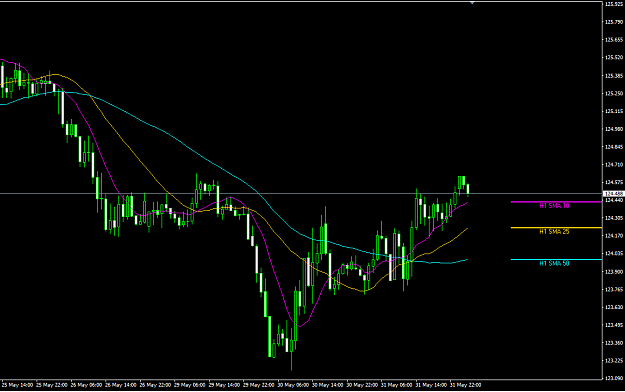
Task: Click the '25 May 14:00' time axis label
Action: point(17,385)
